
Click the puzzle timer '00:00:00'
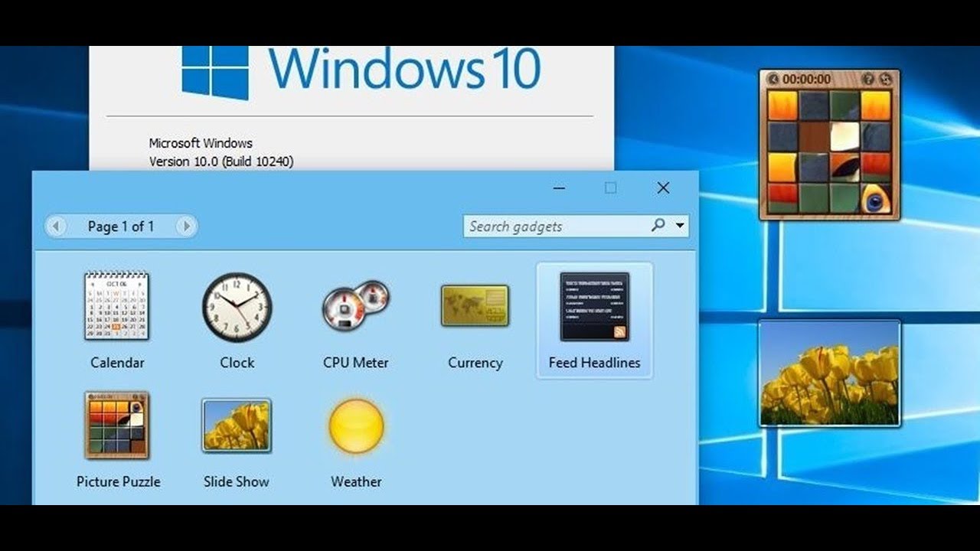[806, 79]
